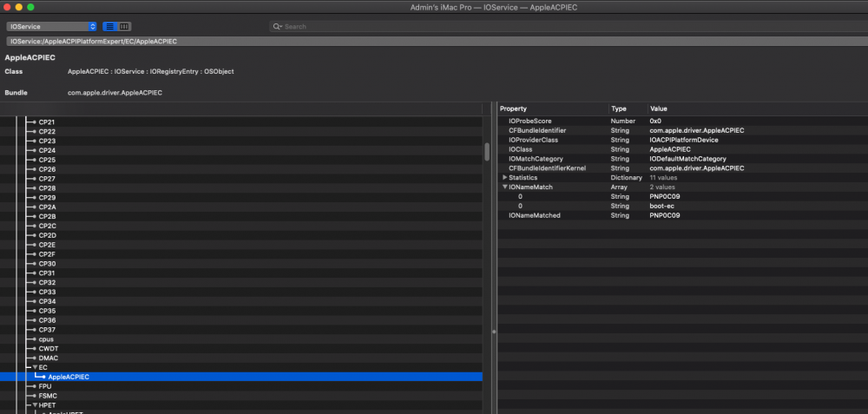
Task: Click the red close window button
Action: tap(7, 7)
